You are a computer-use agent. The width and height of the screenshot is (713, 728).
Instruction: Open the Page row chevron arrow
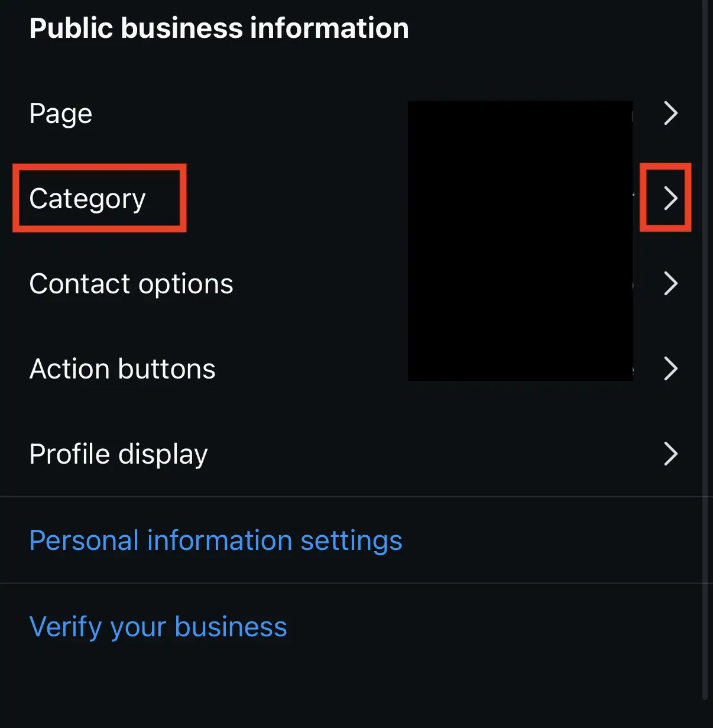(670, 113)
